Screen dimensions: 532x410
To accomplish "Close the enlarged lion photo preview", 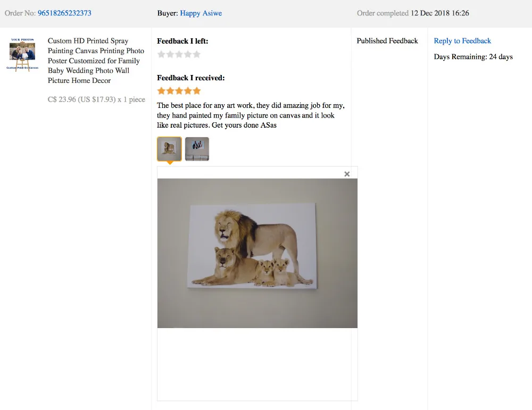I will [347, 174].
